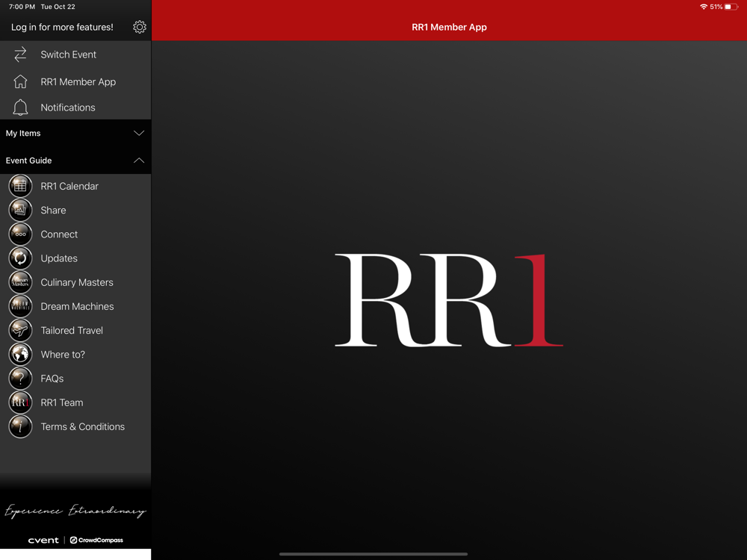Open the Tailored Travel entry
The width and height of the screenshot is (747, 560).
point(75,330)
